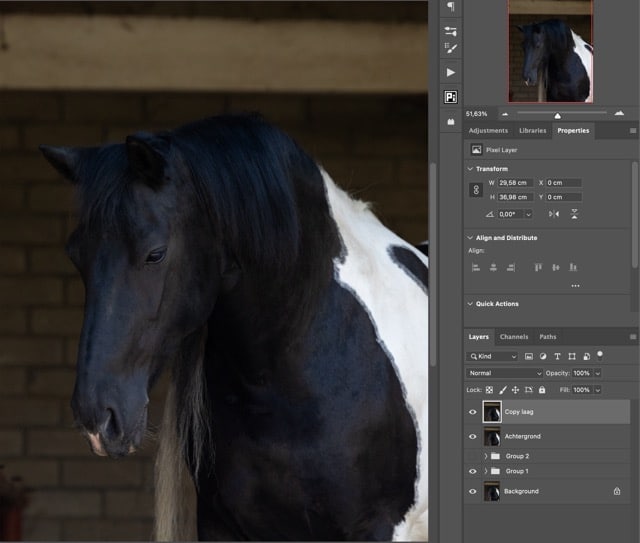Switch to the Adjustments tab
The width and height of the screenshot is (640, 543).
point(488,131)
